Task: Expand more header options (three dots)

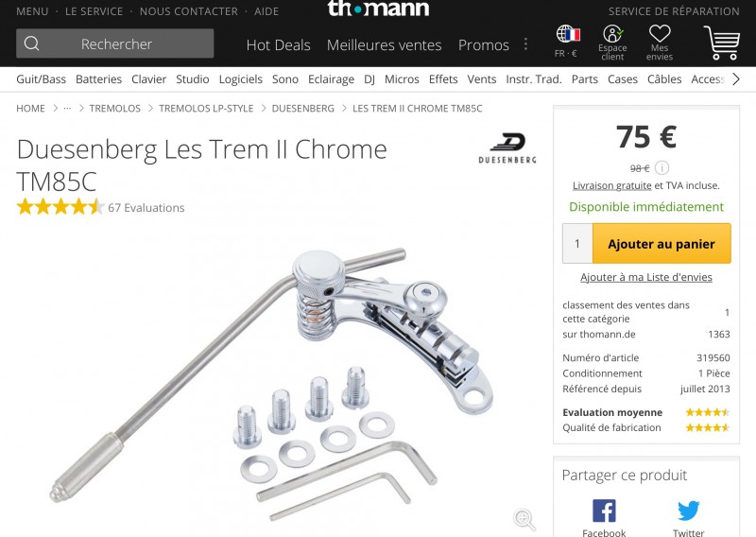Action: [x=525, y=43]
